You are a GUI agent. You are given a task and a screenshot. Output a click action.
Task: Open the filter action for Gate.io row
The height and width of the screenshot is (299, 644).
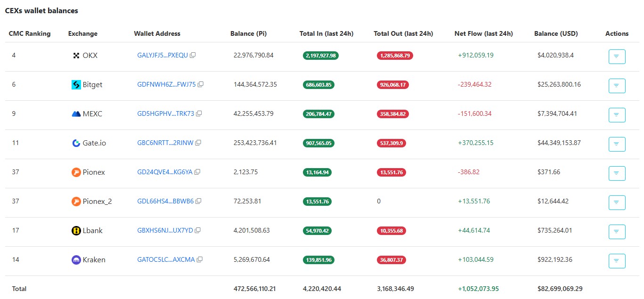click(617, 144)
